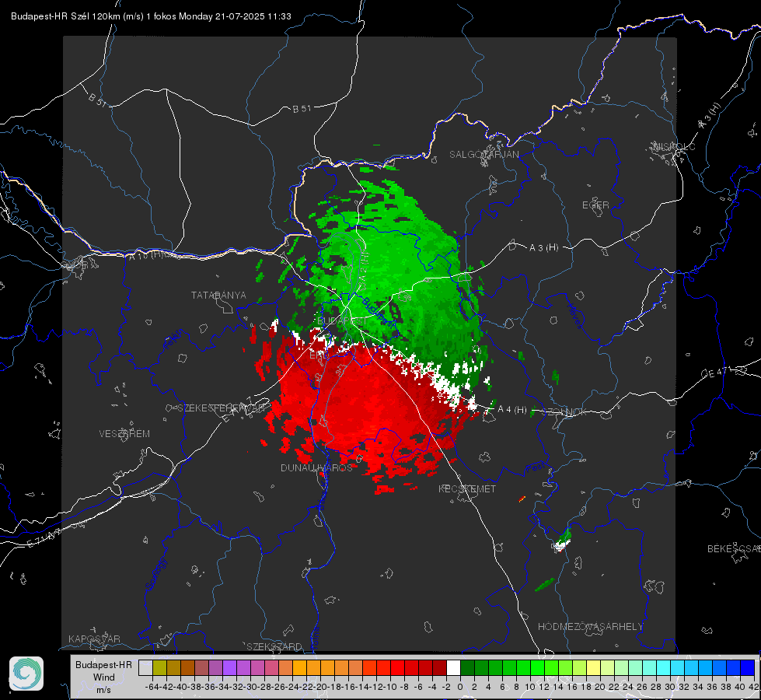
Task: Select dark red swatch between -4 and -2
Action: point(439,667)
